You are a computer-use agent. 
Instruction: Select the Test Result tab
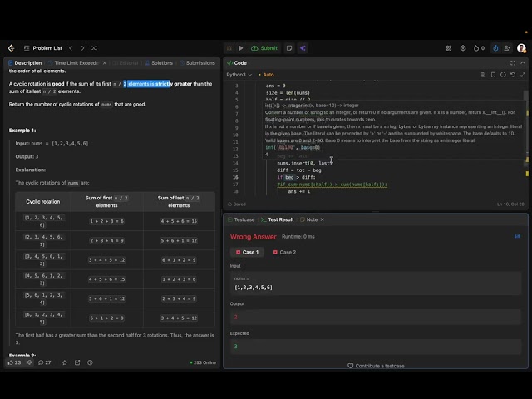point(278,219)
